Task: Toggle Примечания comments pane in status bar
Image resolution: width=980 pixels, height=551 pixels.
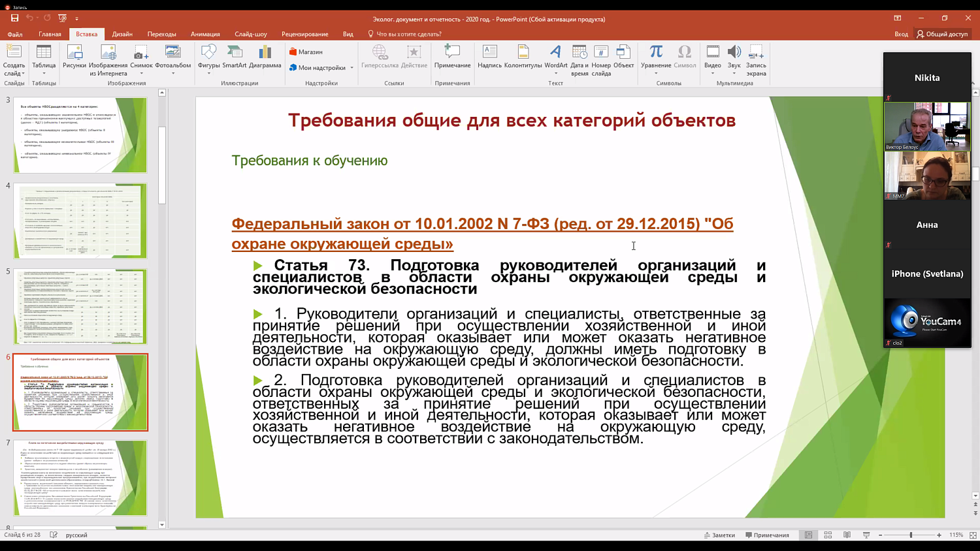Action: point(767,535)
